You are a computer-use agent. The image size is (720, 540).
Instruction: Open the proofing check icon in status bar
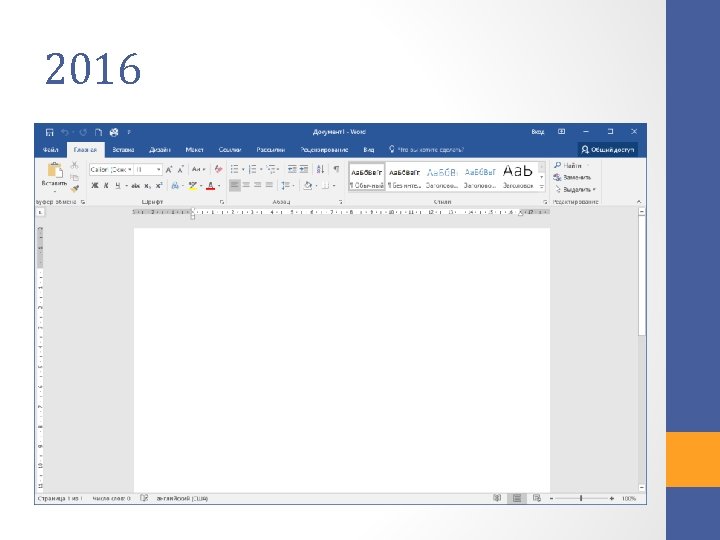click(x=144, y=498)
